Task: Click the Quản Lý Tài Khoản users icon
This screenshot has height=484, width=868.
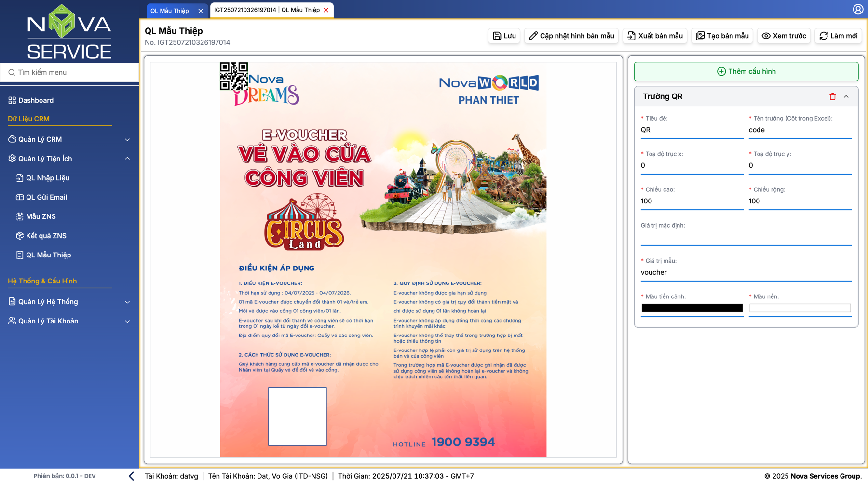Action: point(12,321)
